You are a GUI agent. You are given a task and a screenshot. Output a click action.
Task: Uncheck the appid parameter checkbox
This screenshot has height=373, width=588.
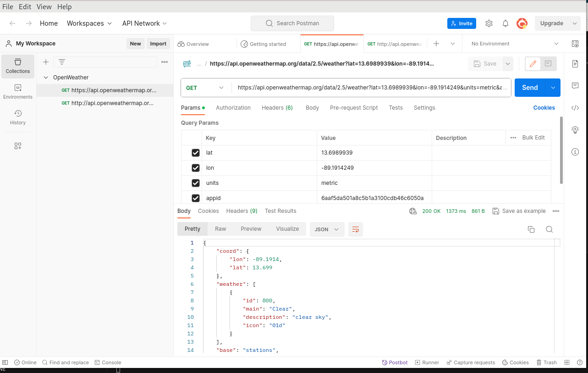[196, 198]
